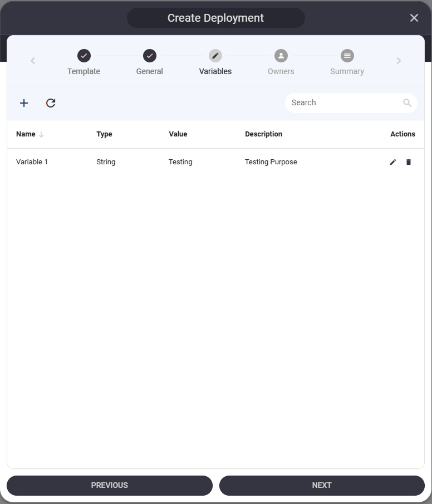Sort table by Value column header
Image resolution: width=432 pixels, height=504 pixels.
(x=178, y=134)
